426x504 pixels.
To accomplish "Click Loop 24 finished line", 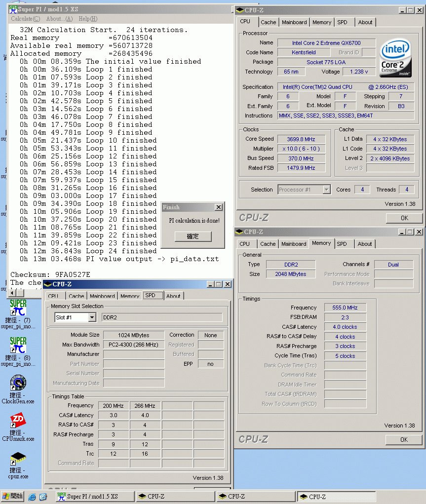I will click(x=88, y=251).
